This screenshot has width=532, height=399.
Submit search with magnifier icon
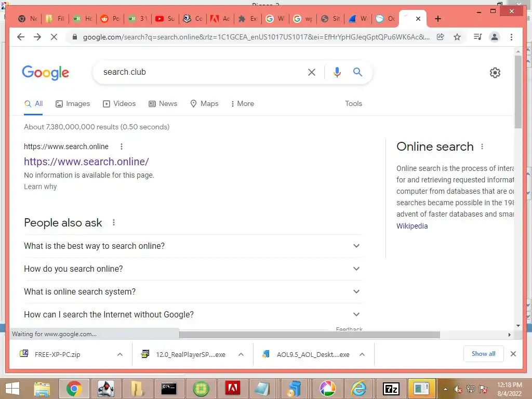click(357, 72)
